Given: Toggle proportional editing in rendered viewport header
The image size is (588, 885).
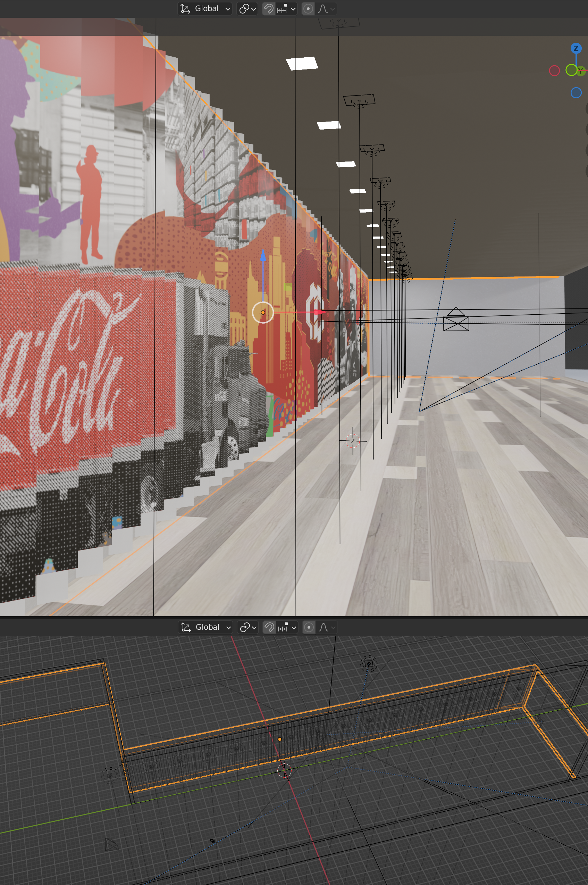Looking at the screenshot, I should point(308,9).
